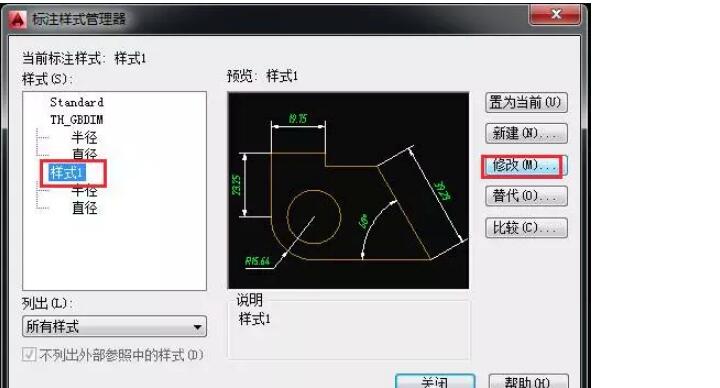Toggle 不列出外部参照中的样式 checkbox
The width and height of the screenshot is (720, 388).
pyautogui.click(x=29, y=354)
